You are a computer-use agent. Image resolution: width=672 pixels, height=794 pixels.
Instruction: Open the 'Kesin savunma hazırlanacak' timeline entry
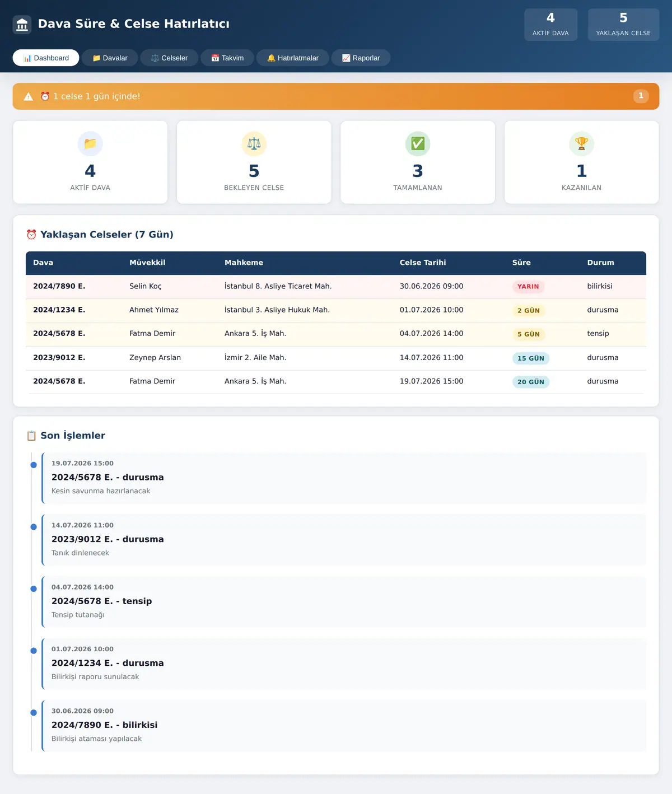tap(344, 478)
